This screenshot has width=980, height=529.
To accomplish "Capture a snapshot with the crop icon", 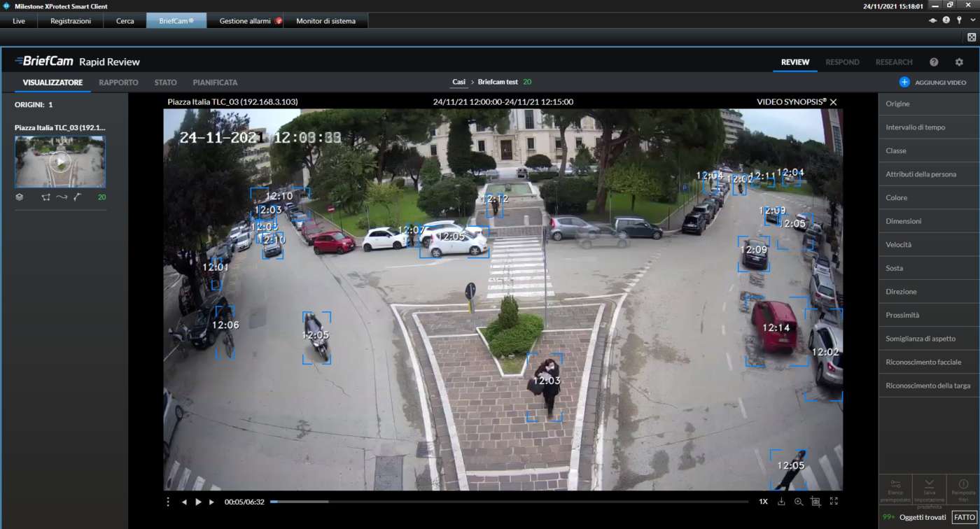I will tap(815, 502).
